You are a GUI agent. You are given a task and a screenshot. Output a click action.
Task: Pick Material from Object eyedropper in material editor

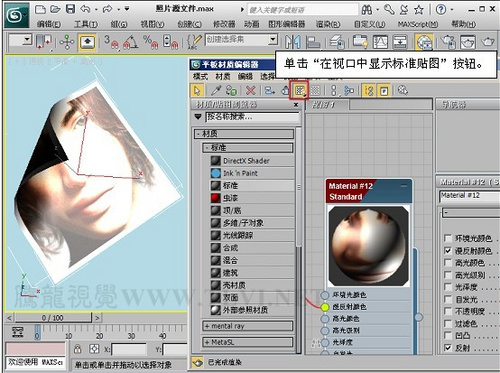pos(216,90)
